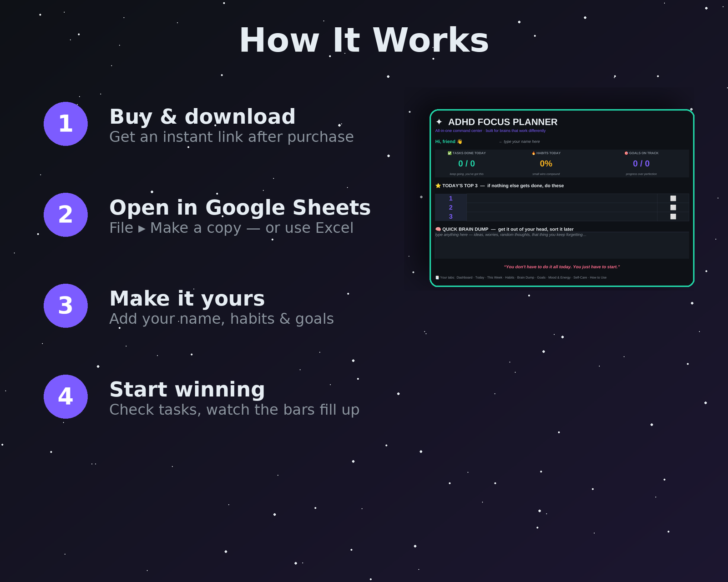The width and height of the screenshot is (728, 582).
Task: Click the 'Buy & download' step heading
Action: click(202, 117)
